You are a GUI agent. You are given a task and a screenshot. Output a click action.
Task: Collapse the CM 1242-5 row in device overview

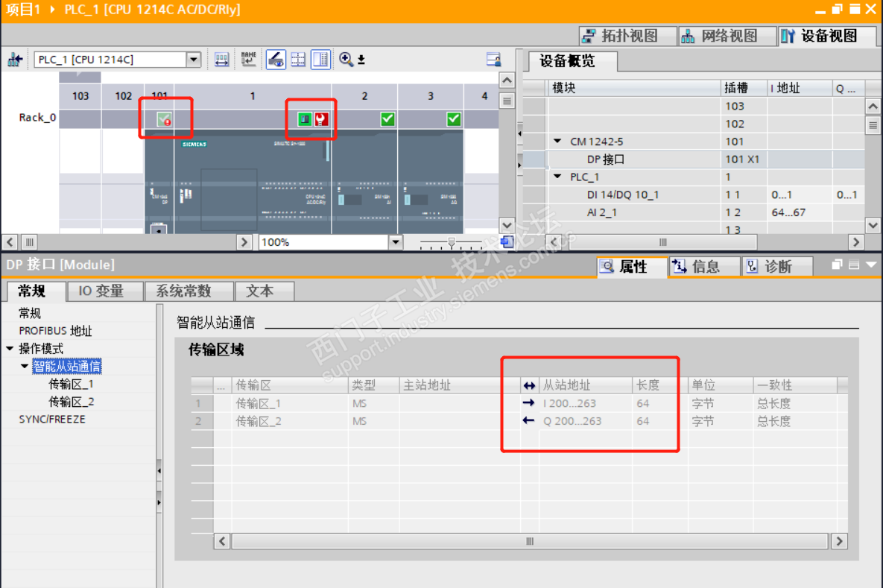click(557, 142)
